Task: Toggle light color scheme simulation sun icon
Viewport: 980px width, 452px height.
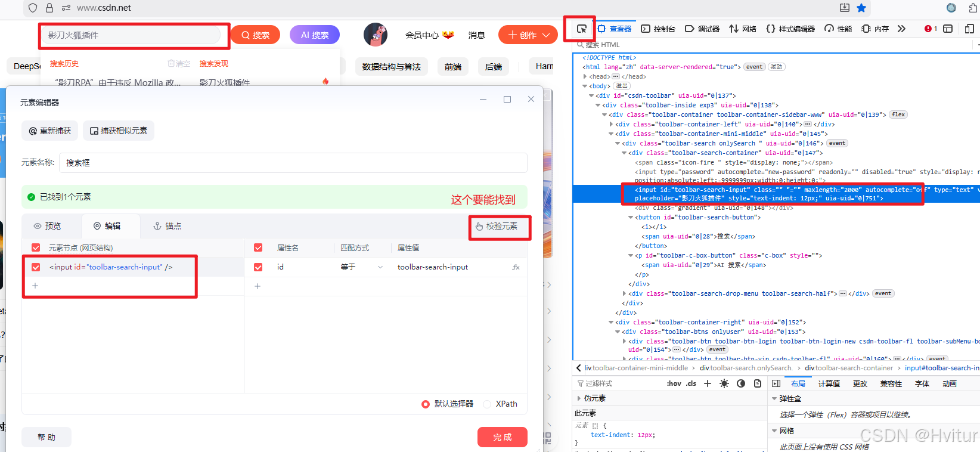Action: click(724, 383)
